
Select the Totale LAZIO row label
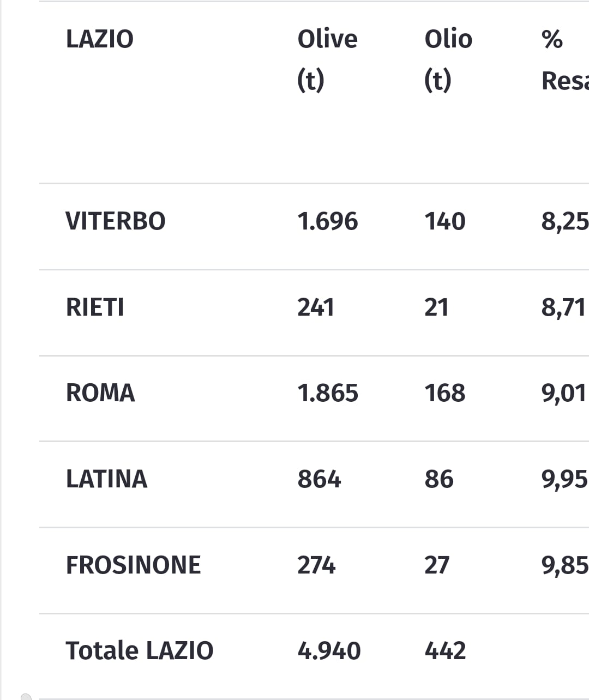tap(140, 651)
